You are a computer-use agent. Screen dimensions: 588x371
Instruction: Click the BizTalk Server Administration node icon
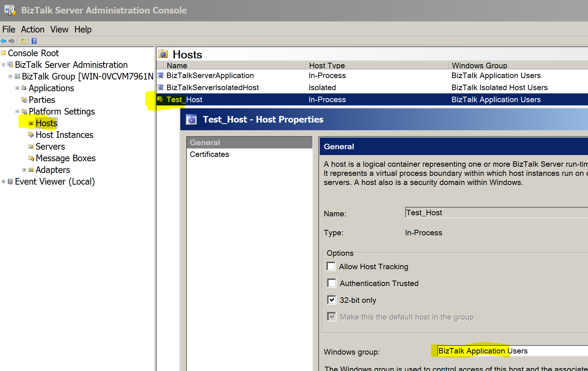[x=10, y=65]
